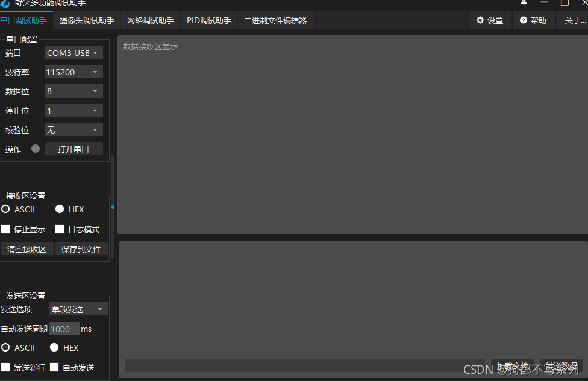Click the 发送数据 send button

click(561, 365)
